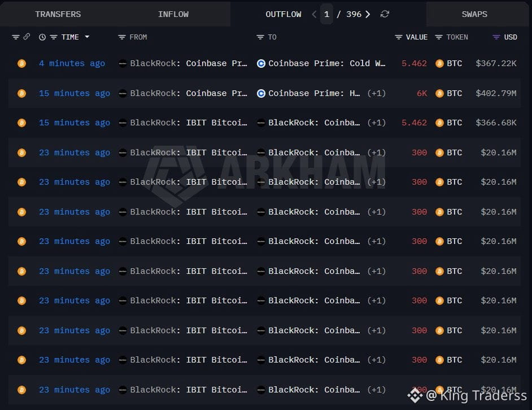This screenshot has width=532, height=410.
Task: Click the $366.68K USD amount
Action: 496,123
